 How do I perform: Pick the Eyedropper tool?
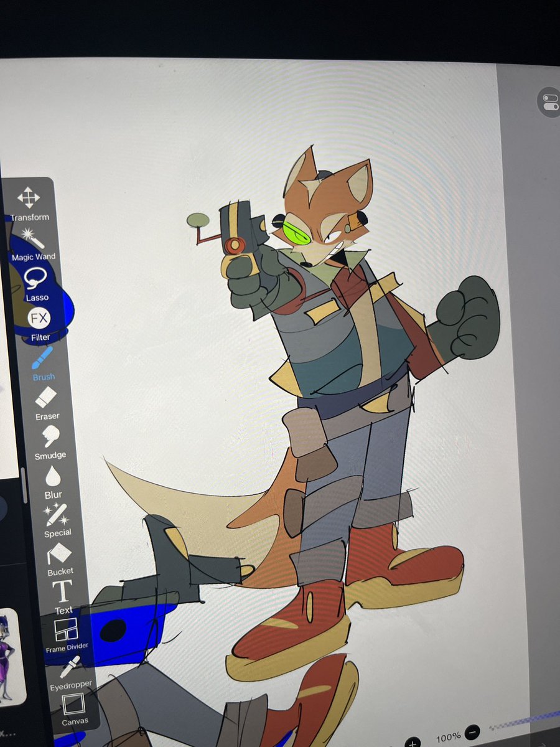click(x=70, y=673)
